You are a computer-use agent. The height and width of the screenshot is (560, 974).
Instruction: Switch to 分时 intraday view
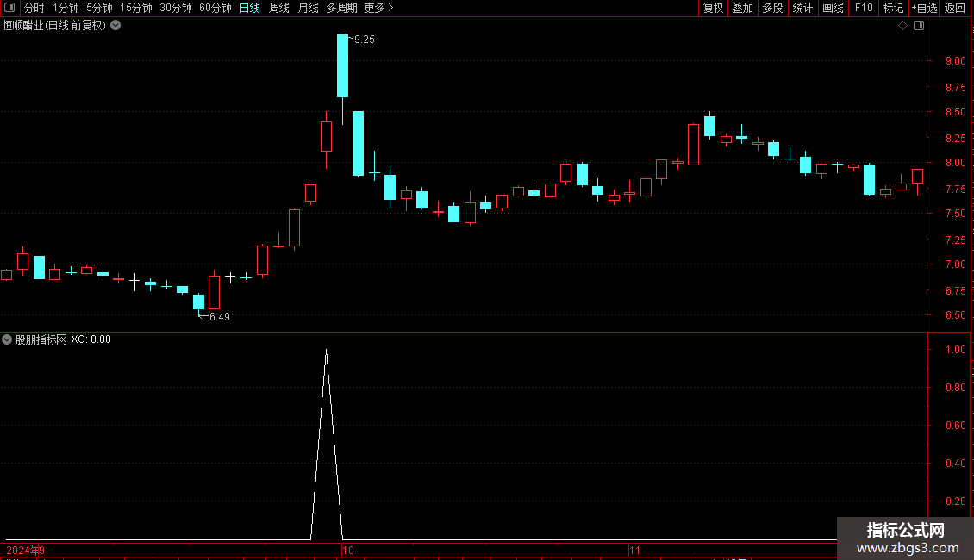(34, 8)
